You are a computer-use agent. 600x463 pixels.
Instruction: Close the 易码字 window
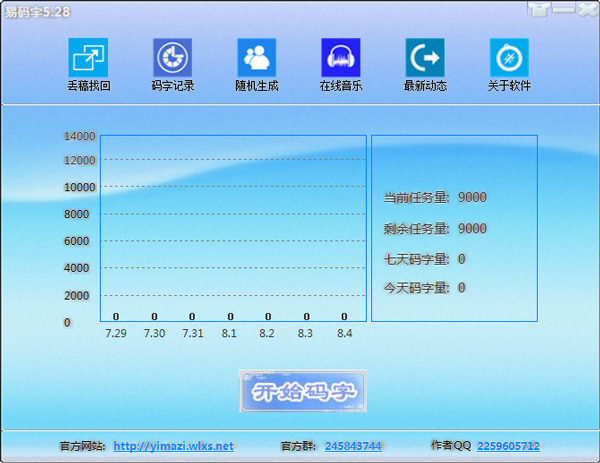pos(587,9)
